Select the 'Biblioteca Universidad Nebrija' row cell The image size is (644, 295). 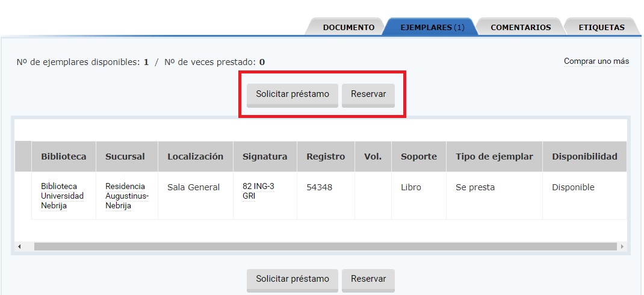pyautogui.click(x=63, y=196)
